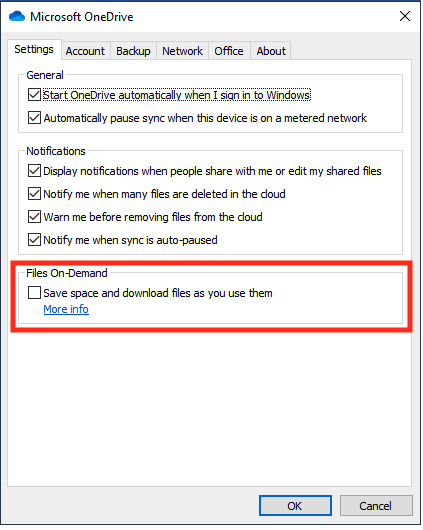The image size is (423, 530).
Task: Go to the Office tab
Action: coord(229,51)
